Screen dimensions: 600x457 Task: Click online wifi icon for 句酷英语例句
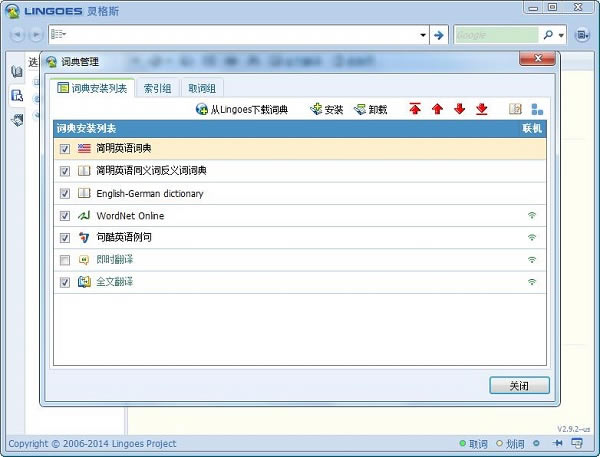click(532, 237)
